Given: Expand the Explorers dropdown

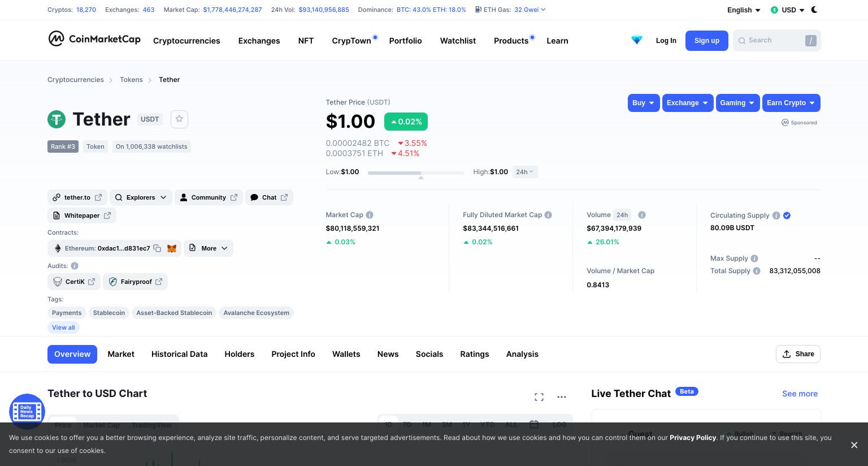Looking at the screenshot, I should [x=141, y=197].
